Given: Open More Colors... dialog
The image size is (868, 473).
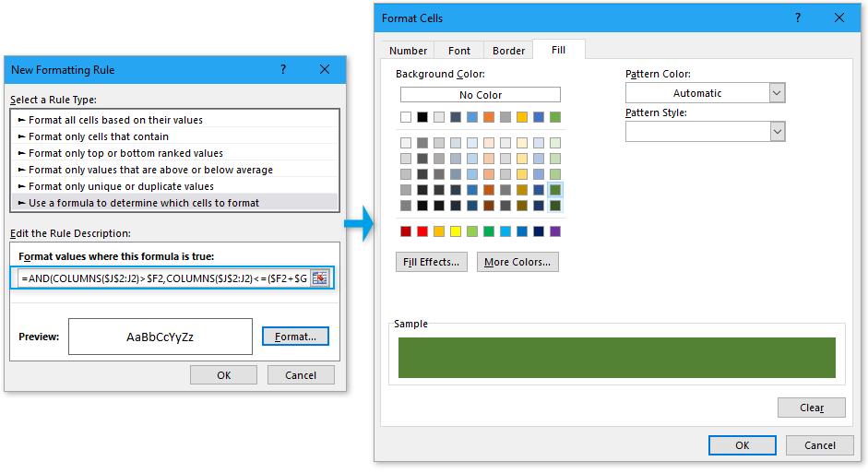Looking at the screenshot, I should (517, 262).
